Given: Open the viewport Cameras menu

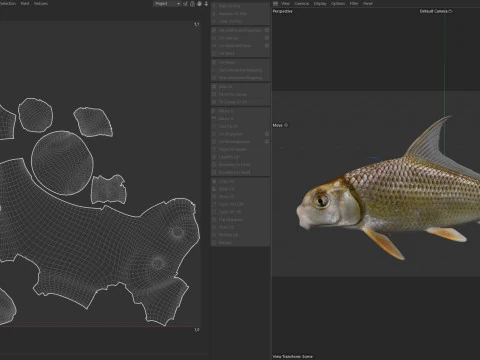Looking at the screenshot, I should [x=302, y=4].
